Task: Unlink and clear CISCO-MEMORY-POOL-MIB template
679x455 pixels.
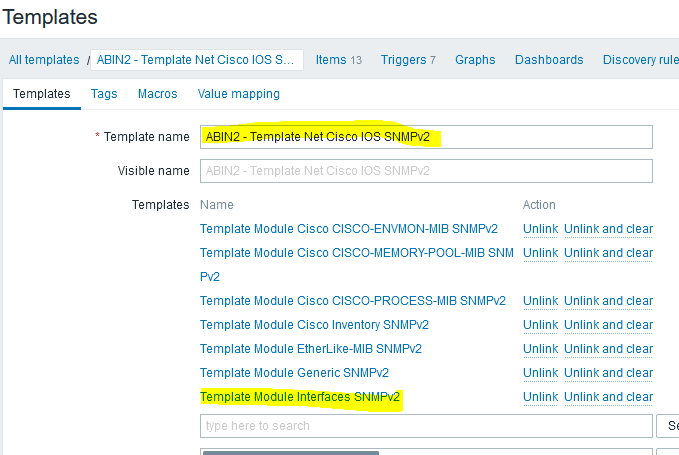Action: coord(608,253)
